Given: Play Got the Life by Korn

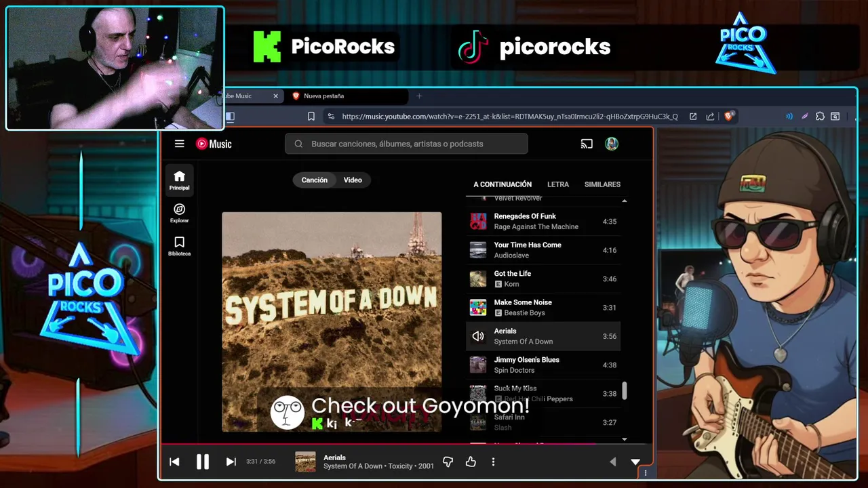Looking at the screenshot, I should [543, 279].
